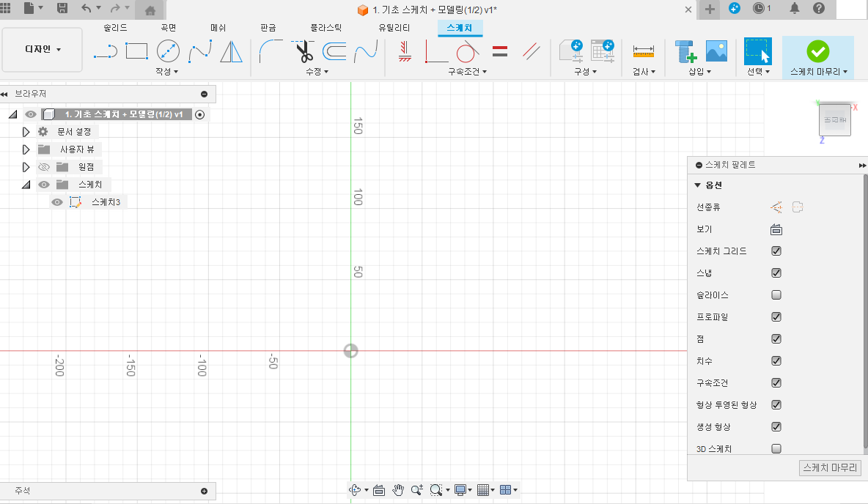Apply the Fix/Coincident hatch constraint

(405, 51)
